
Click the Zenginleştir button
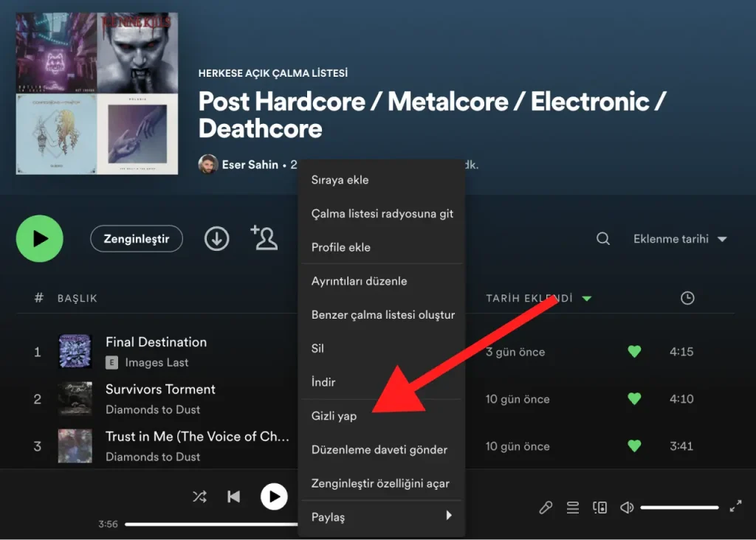tap(137, 238)
